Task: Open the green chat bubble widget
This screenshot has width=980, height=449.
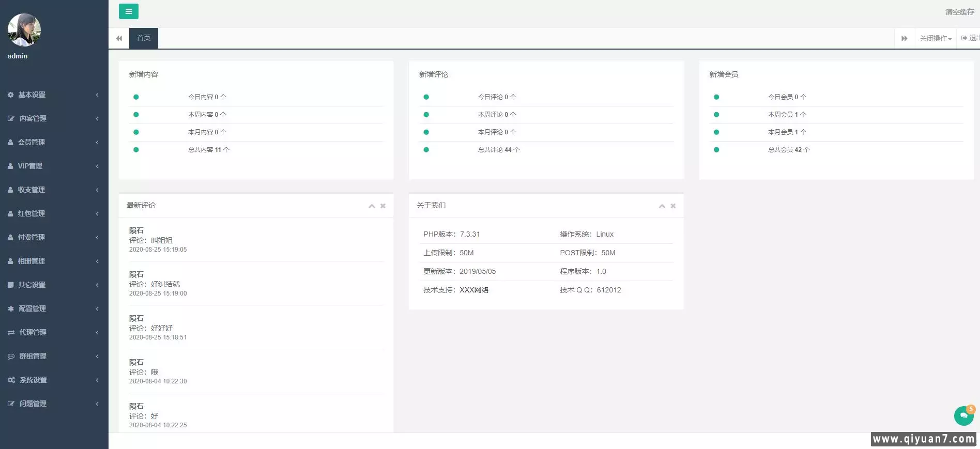Action: click(963, 415)
